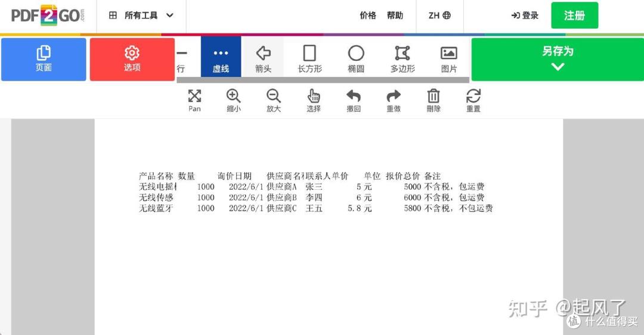Click the total value 5000

pyautogui.click(x=413, y=187)
